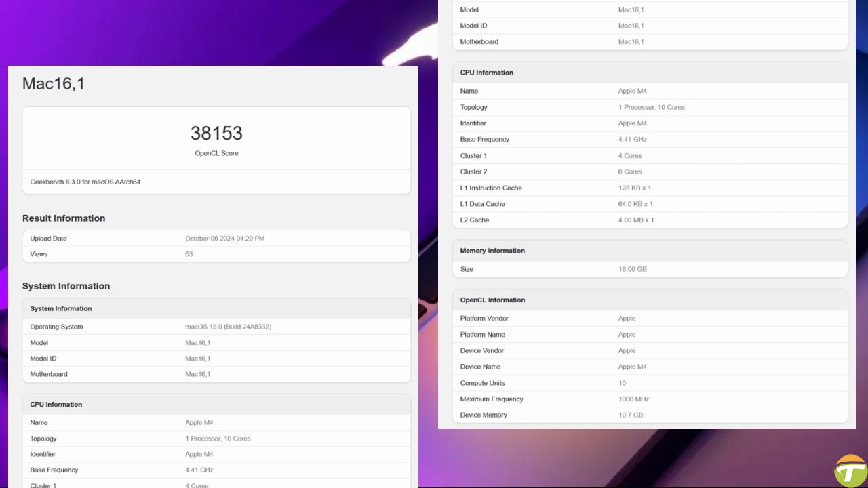Screen dimensions: 868x488
Task: Click the Memory Information header
Action: point(492,251)
